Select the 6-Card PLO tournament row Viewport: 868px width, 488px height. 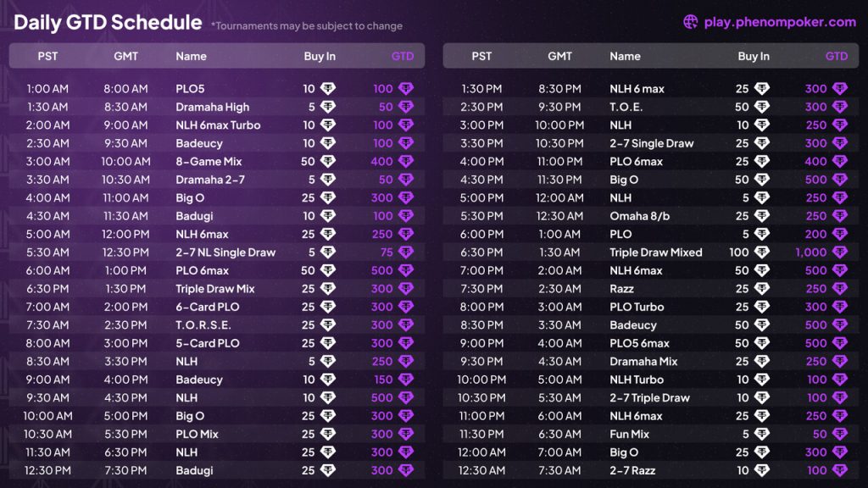point(208,307)
